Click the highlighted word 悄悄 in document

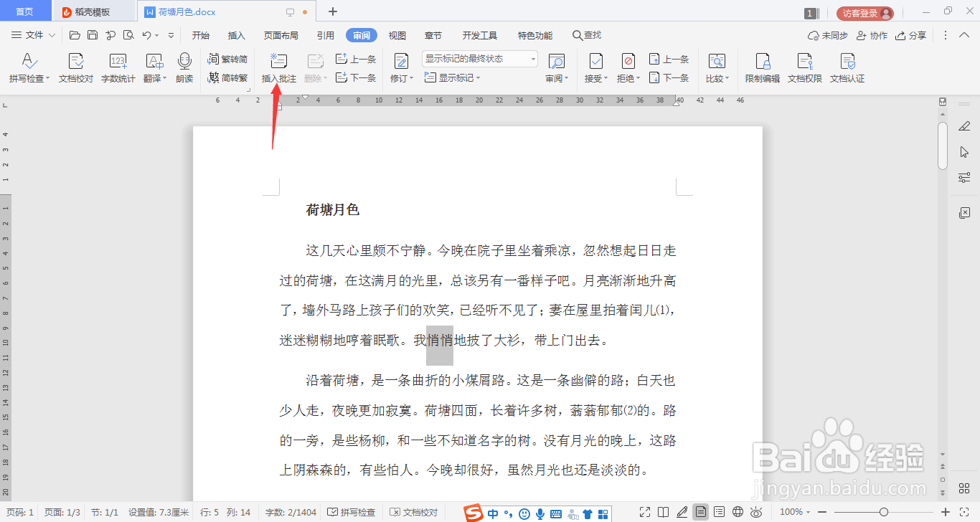[440, 341]
